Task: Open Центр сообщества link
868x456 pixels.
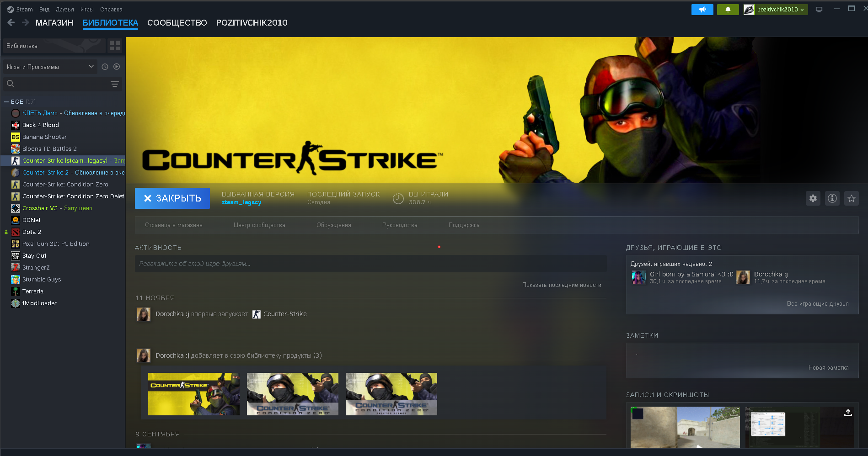Action: (259, 225)
